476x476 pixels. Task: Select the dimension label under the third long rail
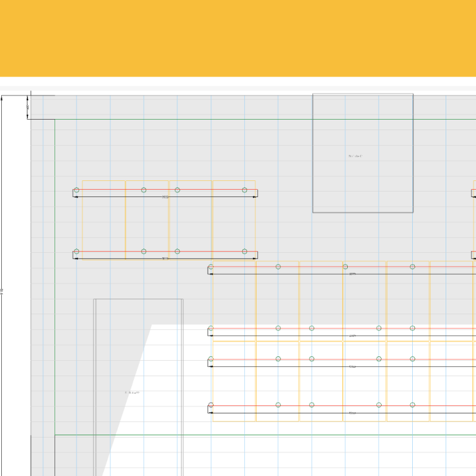[352, 366]
